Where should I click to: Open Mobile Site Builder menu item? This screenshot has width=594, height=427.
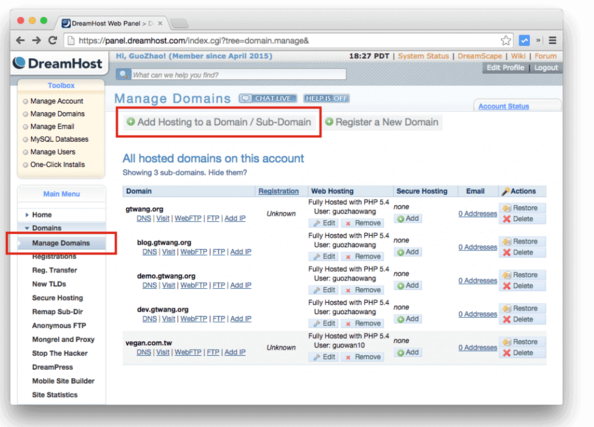pyautogui.click(x=63, y=381)
